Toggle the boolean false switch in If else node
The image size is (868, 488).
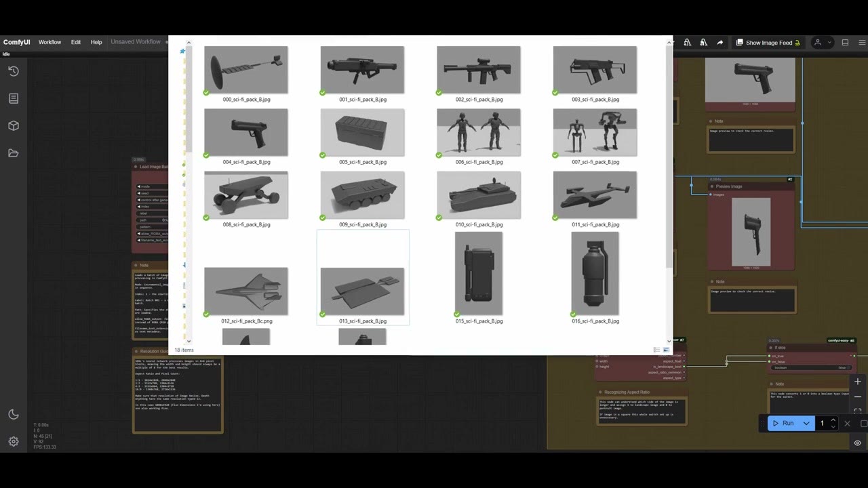pyautogui.click(x=810, y=367)
